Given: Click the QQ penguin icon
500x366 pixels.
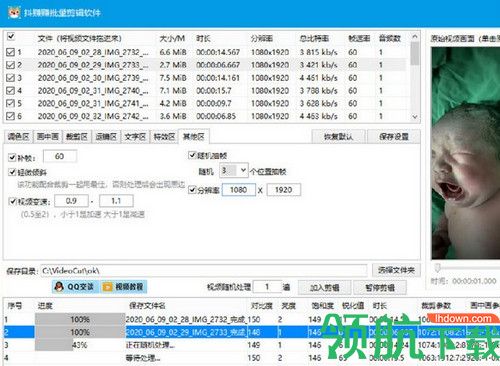Looking at the screenshot, I should 59,287.
